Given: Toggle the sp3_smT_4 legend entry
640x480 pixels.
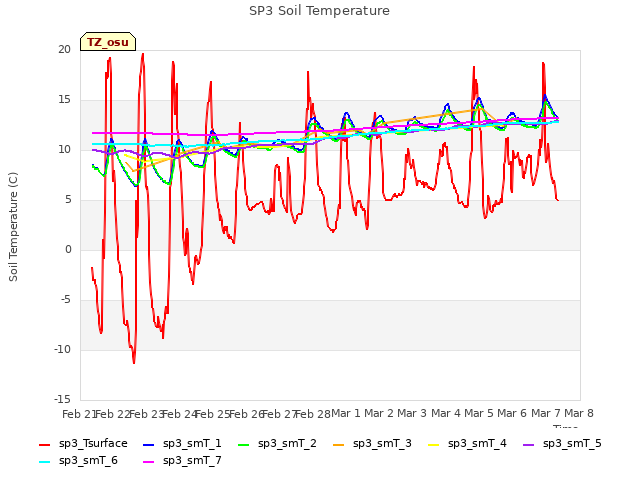Looking at the screenshot, I should pyautogui.click(x=467, y=444).
